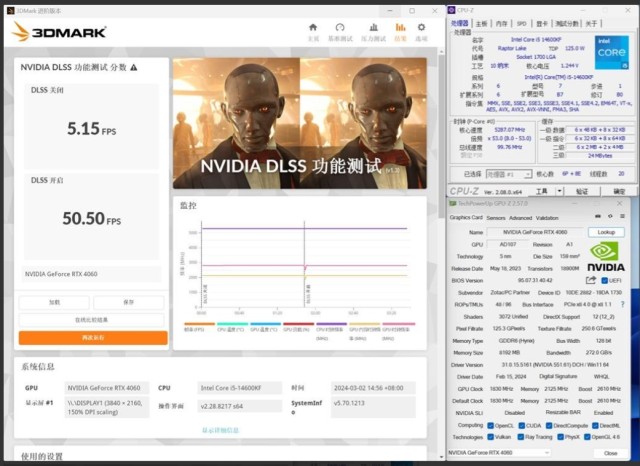
Task: Switch to the Bench tab in CPU-Z
Action: pyautogui.click(x=567, y=24)
